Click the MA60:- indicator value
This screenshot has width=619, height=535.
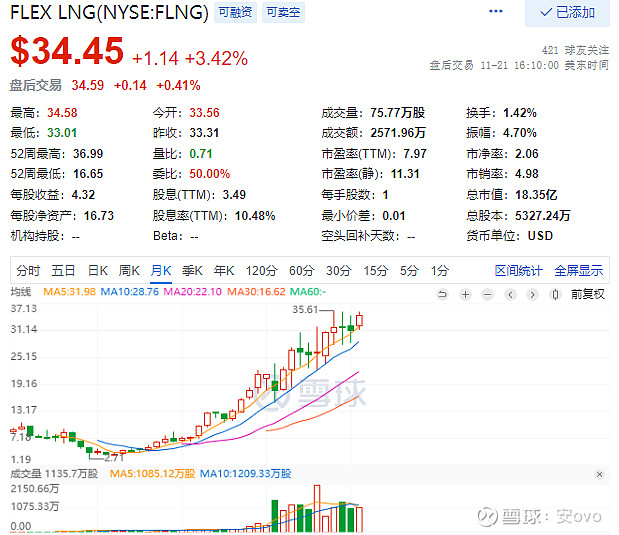pyautogui.click(x=308, y=292)
